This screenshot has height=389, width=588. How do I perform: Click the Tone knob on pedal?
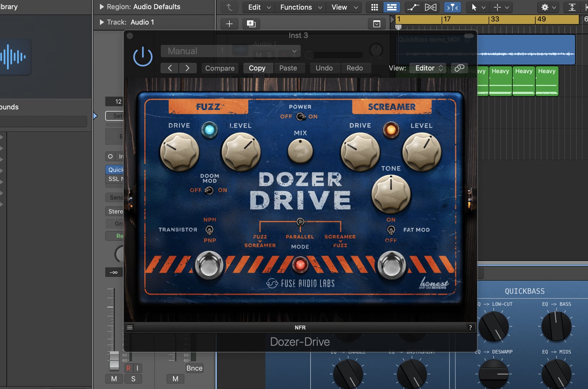[x=391, y=194]
